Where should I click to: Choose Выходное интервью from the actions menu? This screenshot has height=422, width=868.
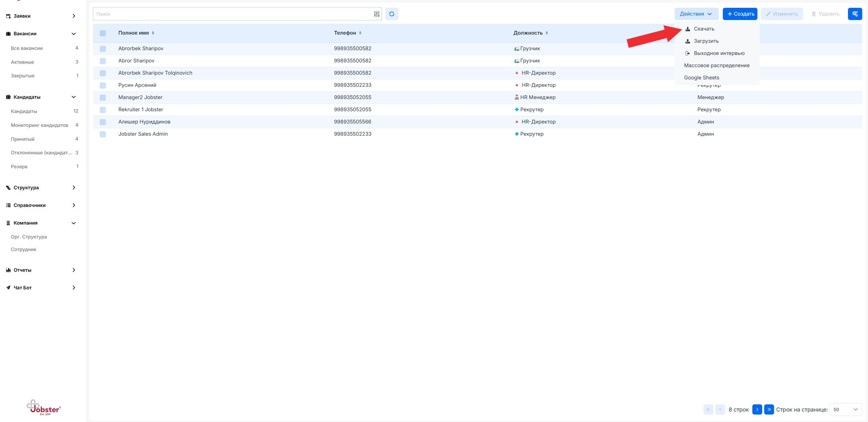click(x=719, y=53)
